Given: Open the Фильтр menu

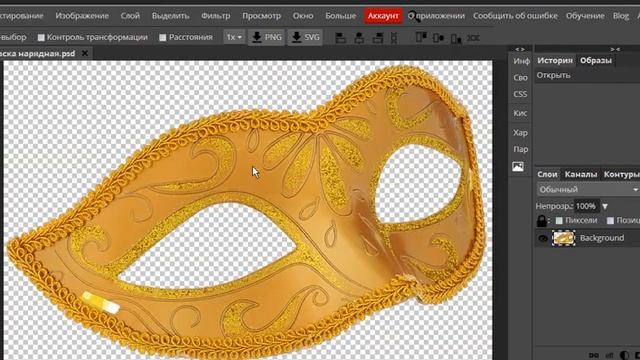Looking at the screenshot, I should pyautogui.click(x=216, y=16).
